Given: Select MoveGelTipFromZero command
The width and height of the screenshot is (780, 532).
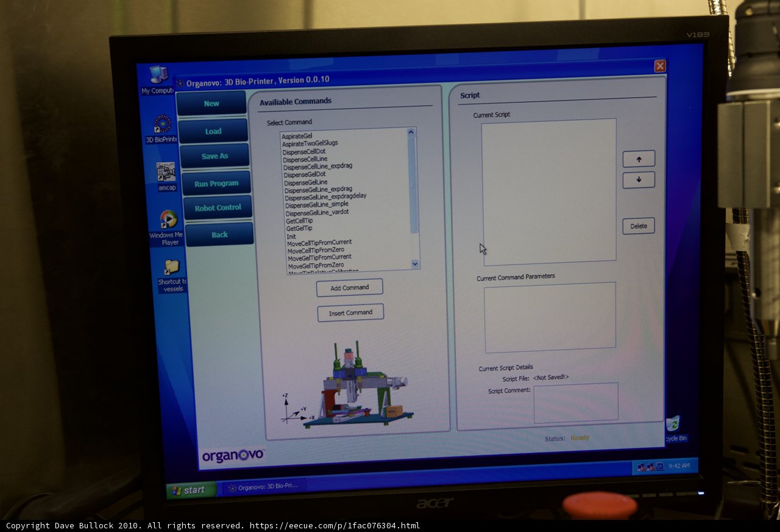Looking at the screenshot, I should [316, 266].
